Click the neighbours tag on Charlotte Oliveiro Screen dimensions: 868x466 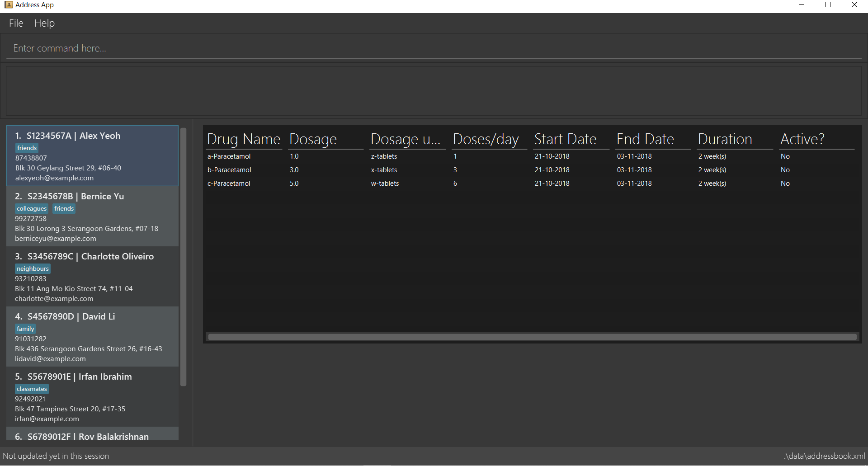click(33, 268)
